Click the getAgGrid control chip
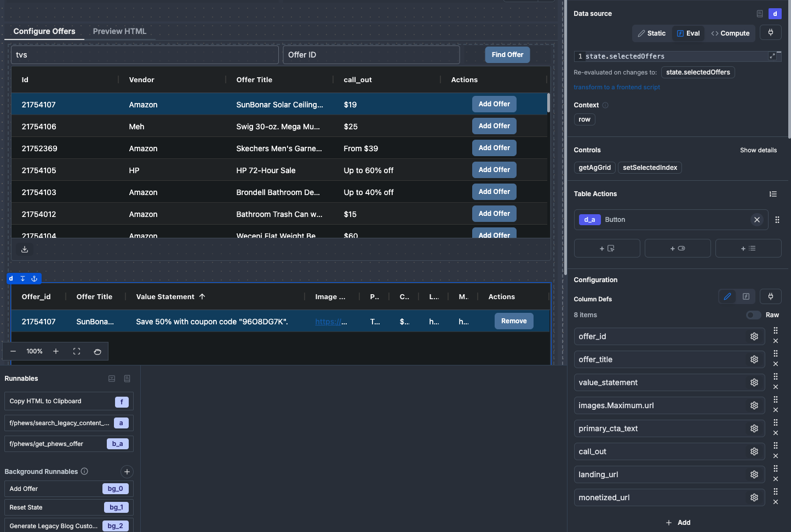Screen dimensions: 791x532 pos(594,168)
